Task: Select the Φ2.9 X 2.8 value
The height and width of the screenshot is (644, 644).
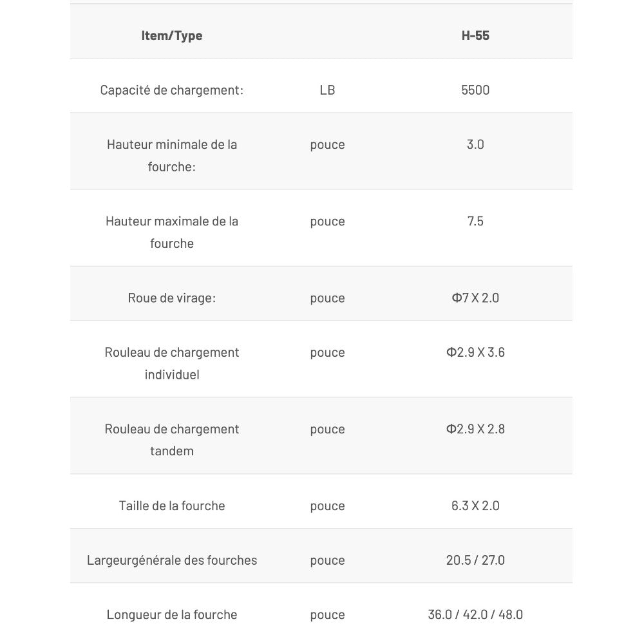Action: pos(475,429)
